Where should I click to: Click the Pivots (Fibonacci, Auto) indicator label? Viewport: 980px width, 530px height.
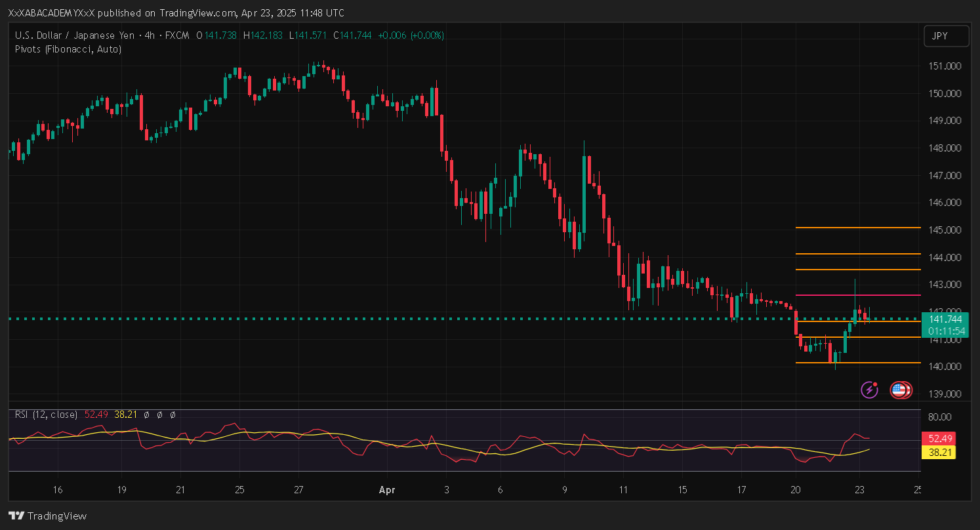point(68,49)
